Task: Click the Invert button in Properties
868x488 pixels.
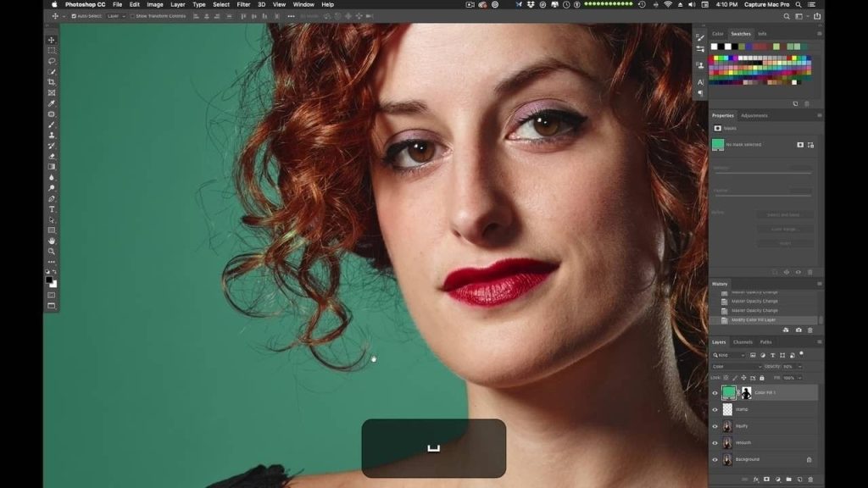Action: click(784, 243)
